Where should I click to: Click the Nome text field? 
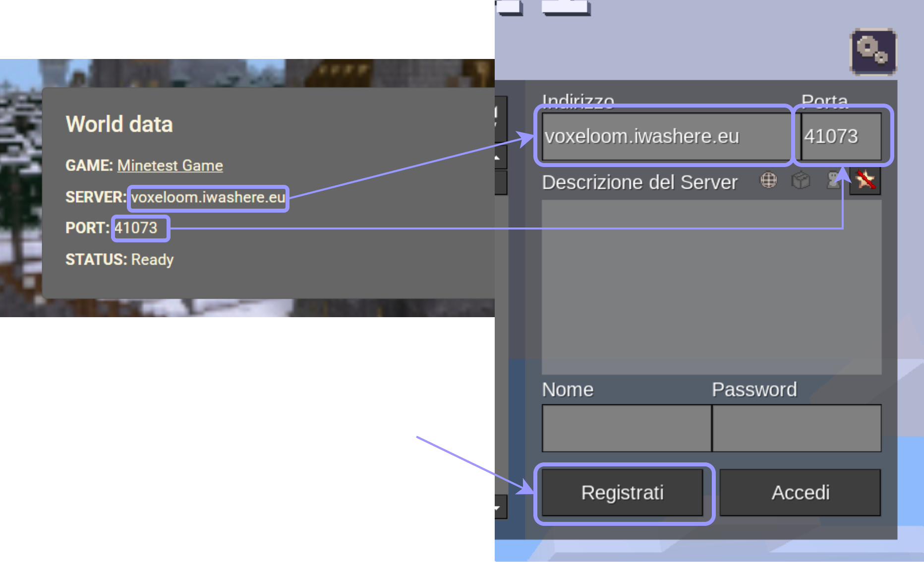click(626, 428)
